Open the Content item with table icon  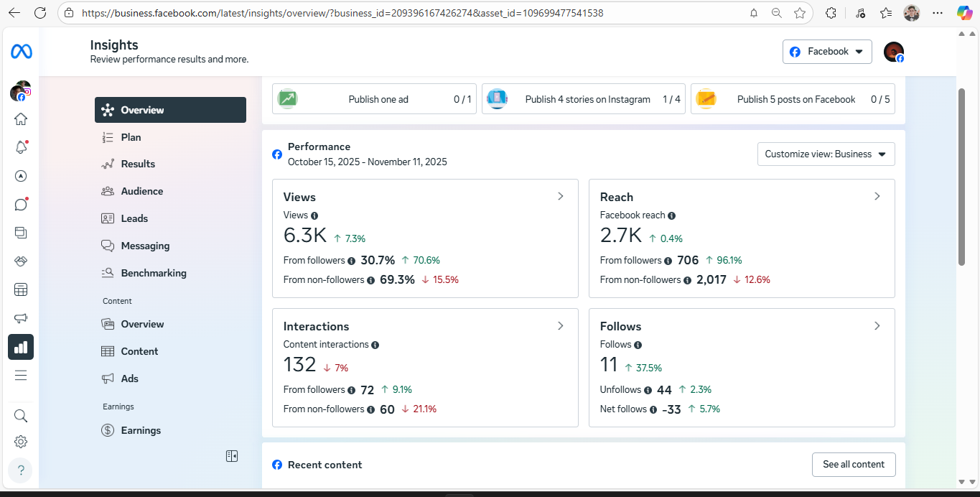point(170,351)
